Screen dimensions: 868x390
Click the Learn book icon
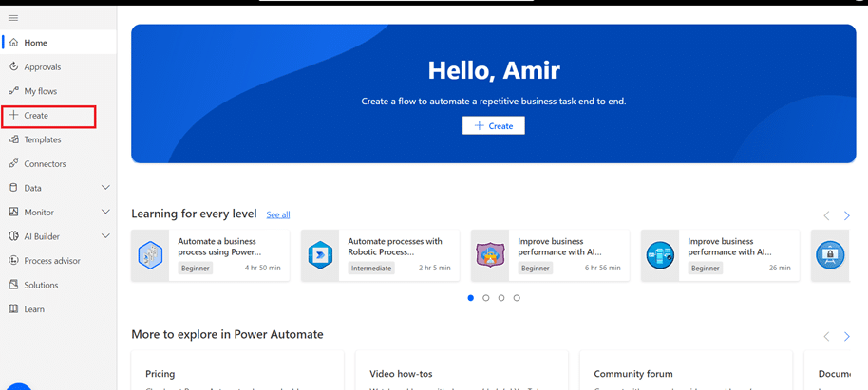pyautogui.click(x=14, y=309)
